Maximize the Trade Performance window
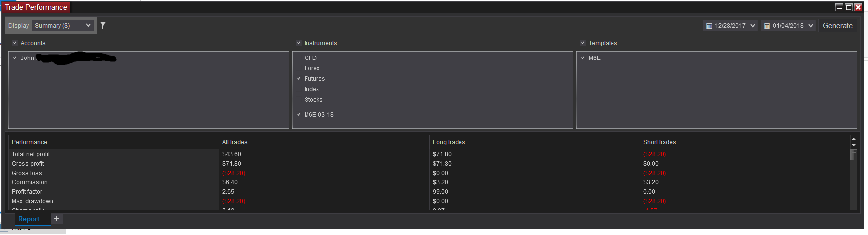This screenshot has width=868, height=235. [x=849, y=7]
